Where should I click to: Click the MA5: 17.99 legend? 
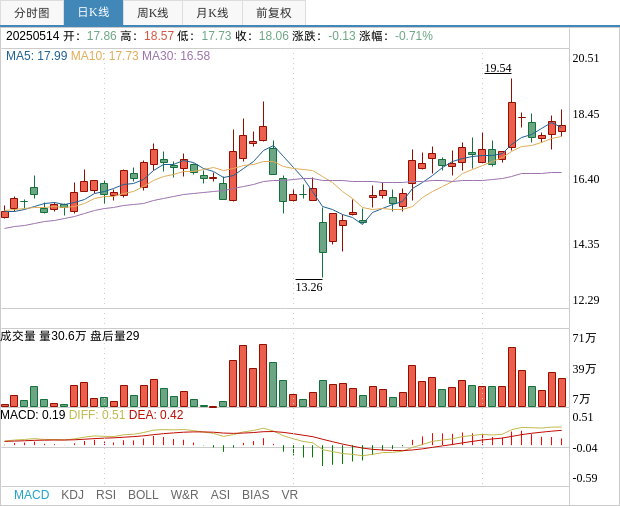pos(36,56)
